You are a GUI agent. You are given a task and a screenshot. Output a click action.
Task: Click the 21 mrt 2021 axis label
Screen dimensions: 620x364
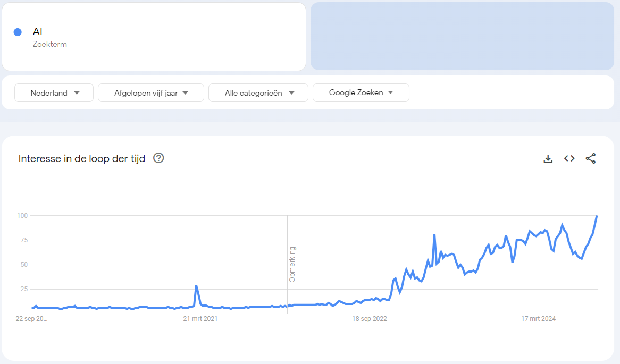click(x=200, y=319)
